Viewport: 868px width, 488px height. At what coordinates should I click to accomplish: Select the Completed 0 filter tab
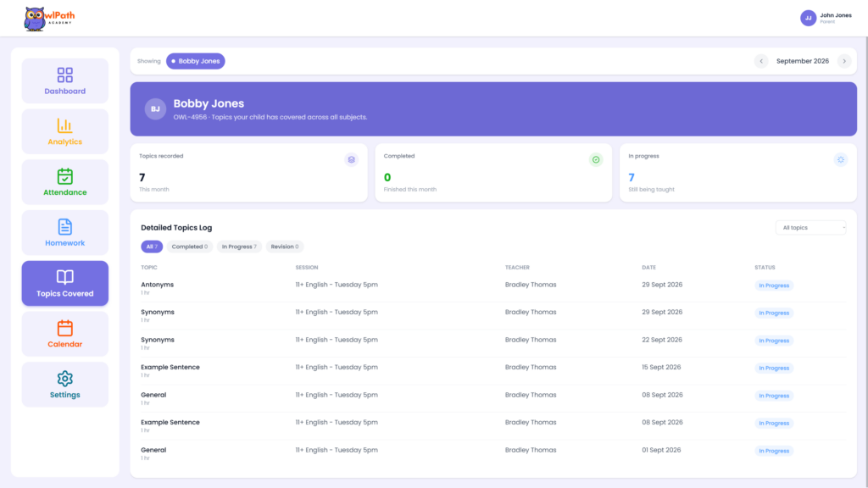(x=189, y=247)
